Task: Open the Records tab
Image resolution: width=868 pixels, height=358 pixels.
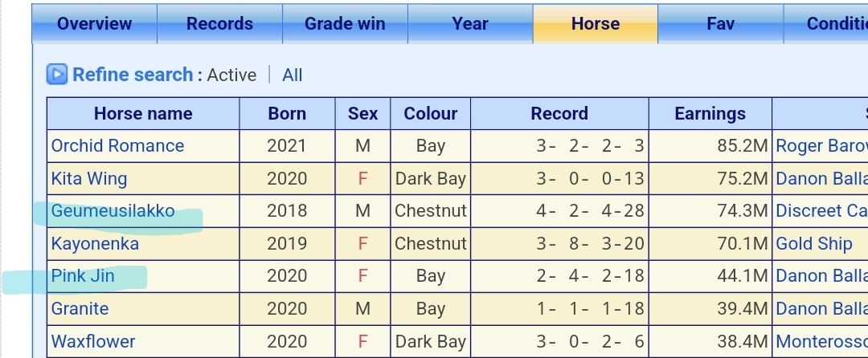Action: click(219, 24)
